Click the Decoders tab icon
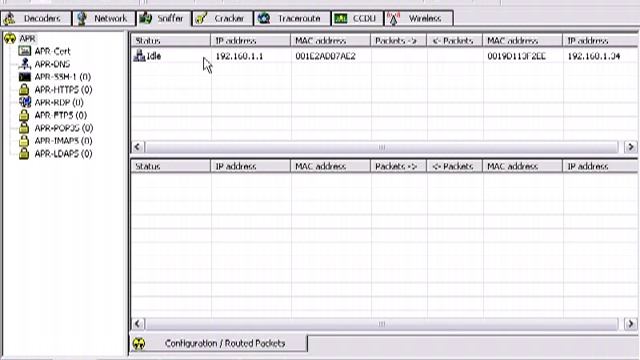 coord(10,18)
